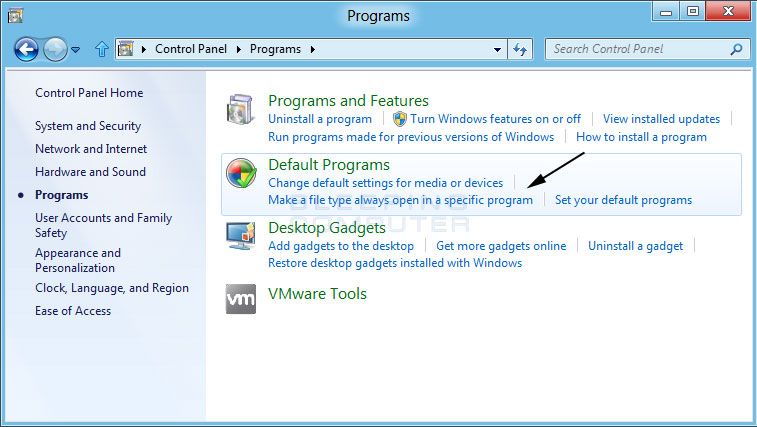The image size is (757, 427).
Task: Expand the arrow after Control Panel breadcrumb
Action: [x=242, y=49]
